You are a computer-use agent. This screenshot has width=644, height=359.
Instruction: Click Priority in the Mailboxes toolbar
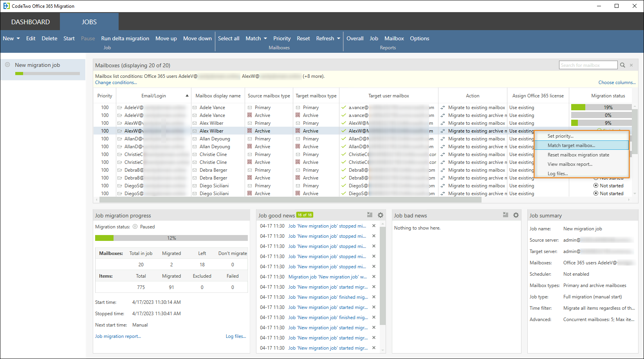[x=282, y=38]
